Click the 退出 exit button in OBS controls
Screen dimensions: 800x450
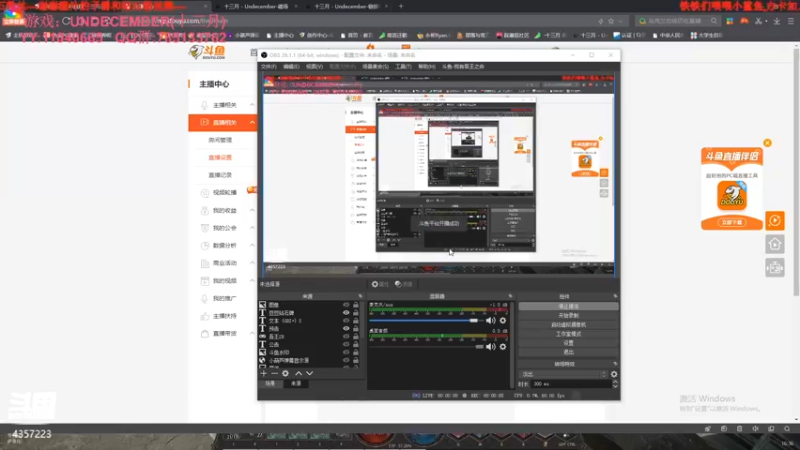tap(568, 352)
